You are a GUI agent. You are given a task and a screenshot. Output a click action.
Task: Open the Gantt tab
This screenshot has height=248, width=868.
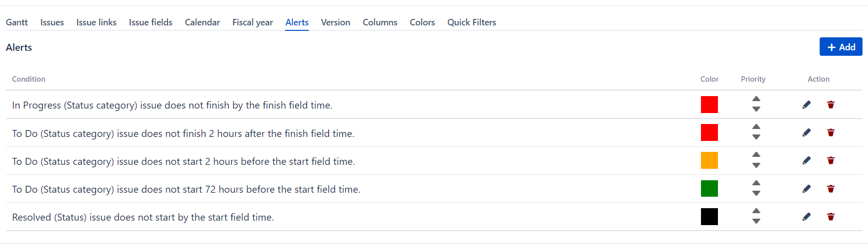coord(17,22)
